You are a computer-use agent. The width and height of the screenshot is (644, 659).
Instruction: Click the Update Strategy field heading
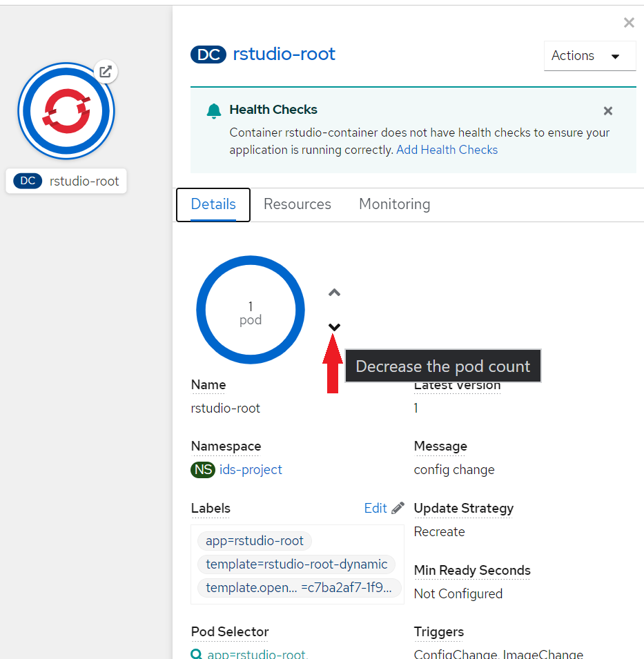coord(464,509)
